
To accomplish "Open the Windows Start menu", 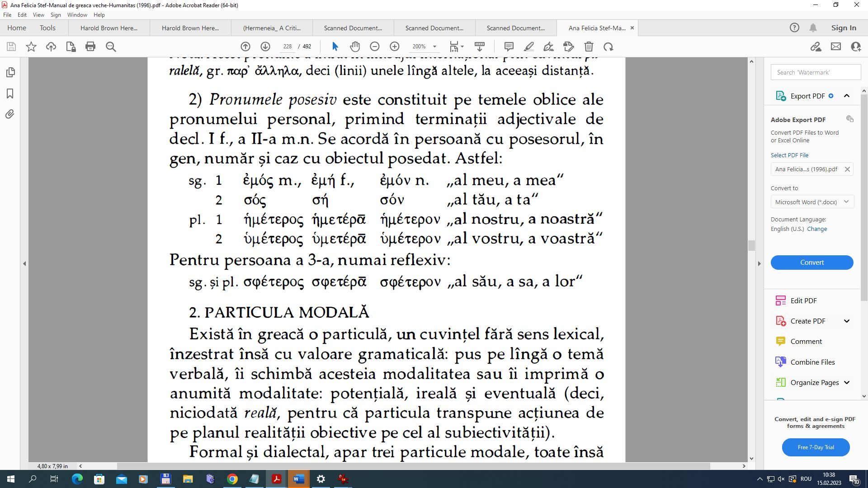I will [10, 479].
